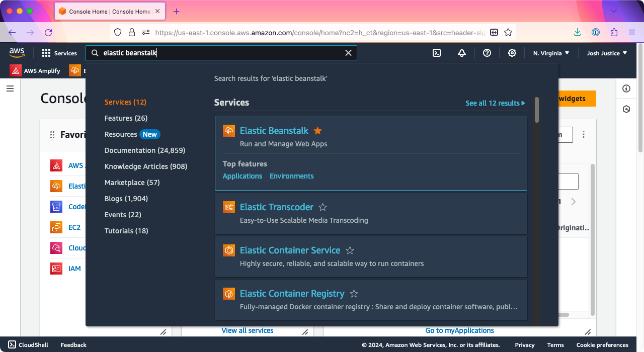This screenshot has height=352, width=644.
Task: Open Privacy footer link
Action: click(525, 345)
